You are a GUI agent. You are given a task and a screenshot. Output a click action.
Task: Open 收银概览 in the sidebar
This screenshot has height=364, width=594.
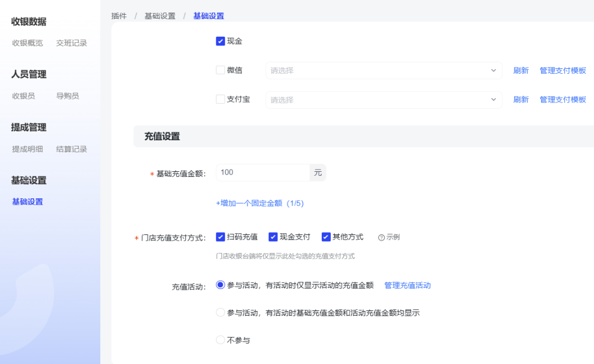point(28,43)
